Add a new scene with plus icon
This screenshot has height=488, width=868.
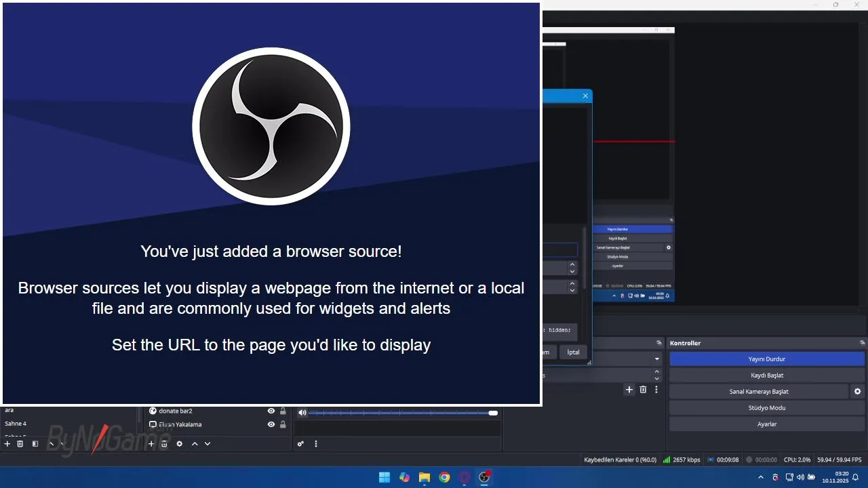[x=7, y=444]
